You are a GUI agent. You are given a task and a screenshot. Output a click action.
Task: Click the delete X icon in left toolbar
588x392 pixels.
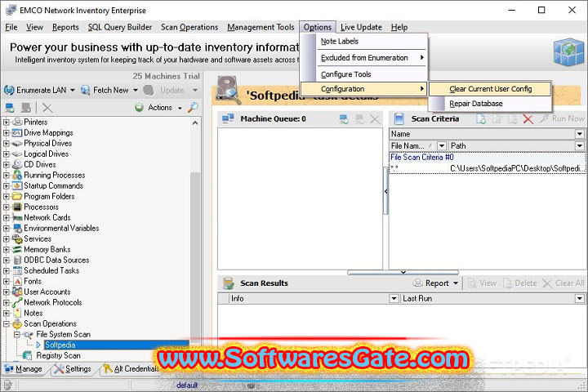click(x=47, y=108)
